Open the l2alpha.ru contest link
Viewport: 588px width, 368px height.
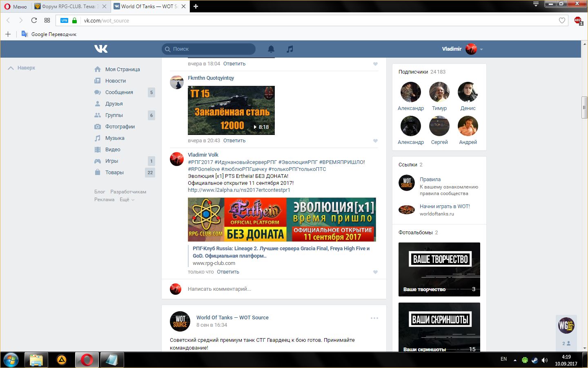pos(239,190)
